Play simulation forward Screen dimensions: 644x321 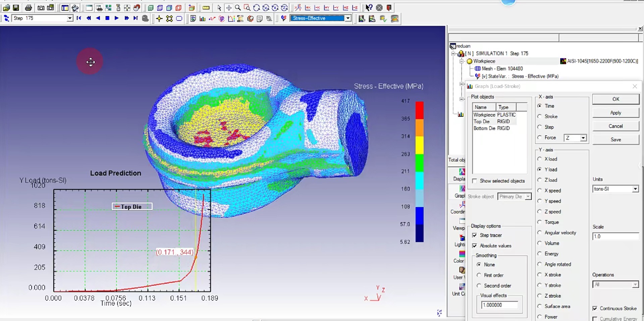pos(117,18)
